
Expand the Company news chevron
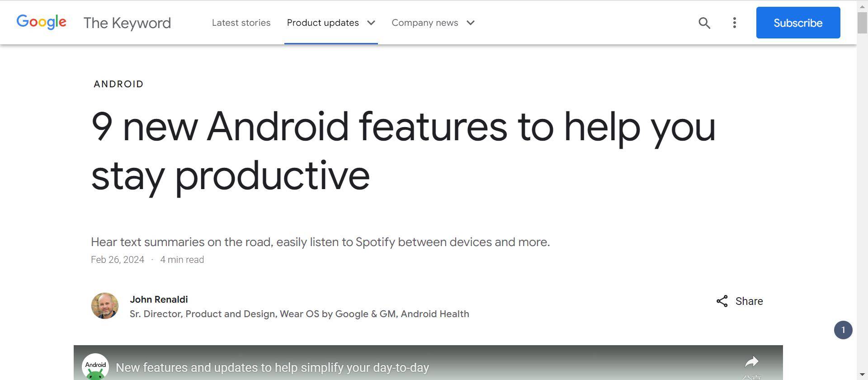pyautogui.click(x=471, y=23)
